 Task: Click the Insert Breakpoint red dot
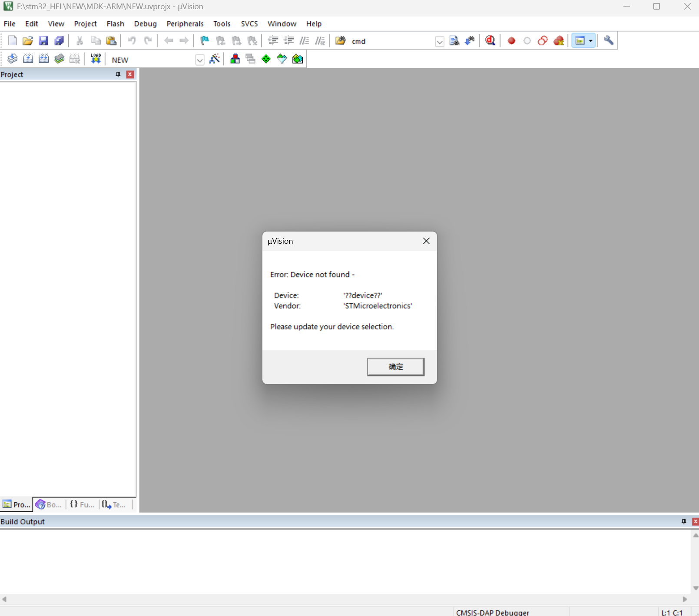511,41
